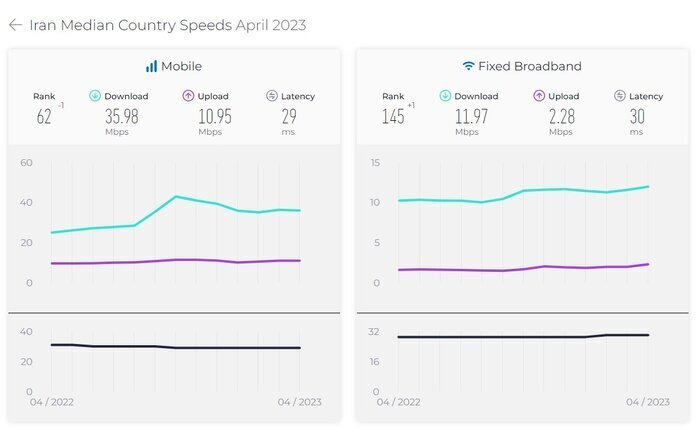Select the Mobile panel heading
The width and height of the screenshot is (700, 430).
[x=181, y=67]
